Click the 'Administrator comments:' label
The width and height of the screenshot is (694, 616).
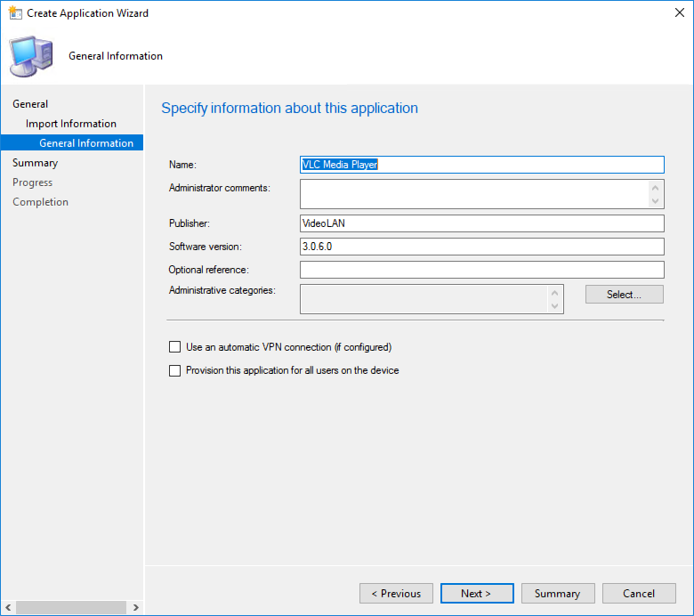pyautogui.click(x=220, y=188)
